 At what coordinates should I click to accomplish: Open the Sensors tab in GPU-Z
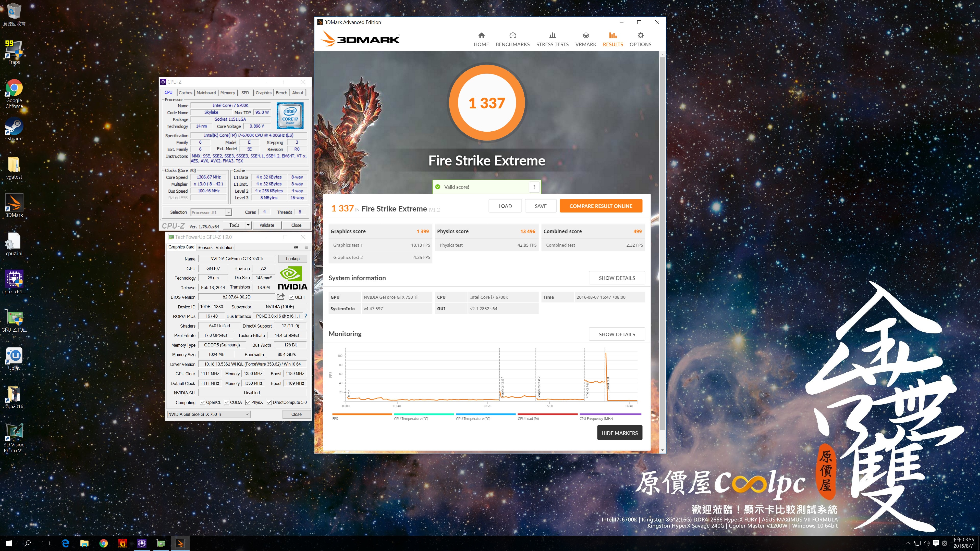pos(205,247)
